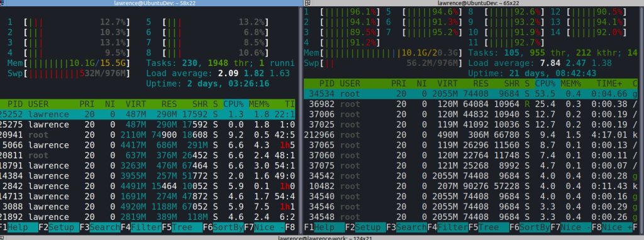The height and width of the screenshot is (240, 644).
Task: Start F3 Search in the right htop pane
Action: click(407, 227)
